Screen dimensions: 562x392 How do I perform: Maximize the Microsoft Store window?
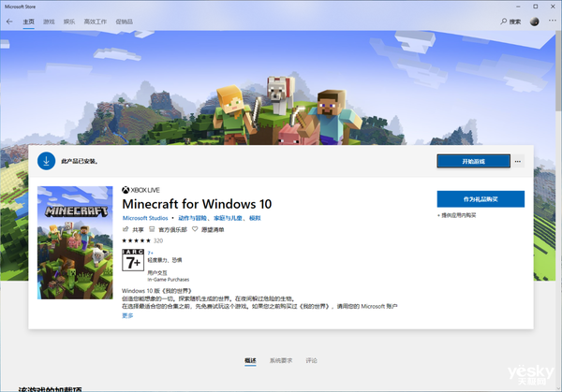tap(535, 7)
